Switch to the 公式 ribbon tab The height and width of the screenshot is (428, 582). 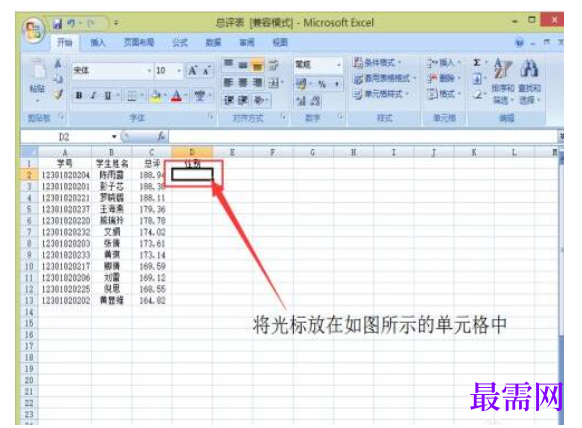(x=180, y=43)
